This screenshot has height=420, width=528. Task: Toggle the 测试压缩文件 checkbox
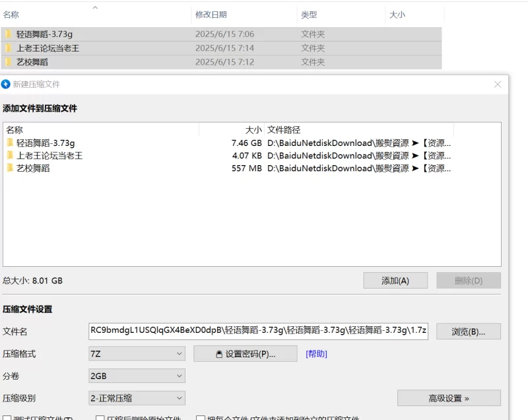click(7, 417)
